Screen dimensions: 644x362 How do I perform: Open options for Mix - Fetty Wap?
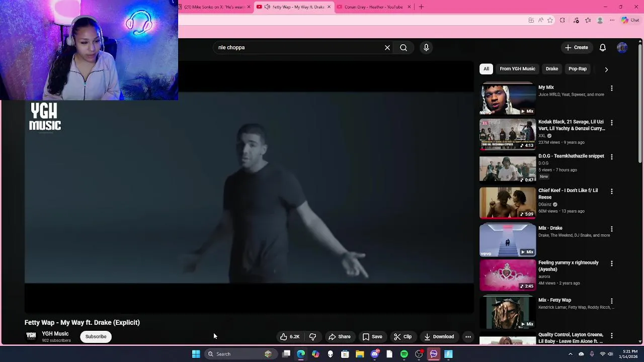click(612, 301)
